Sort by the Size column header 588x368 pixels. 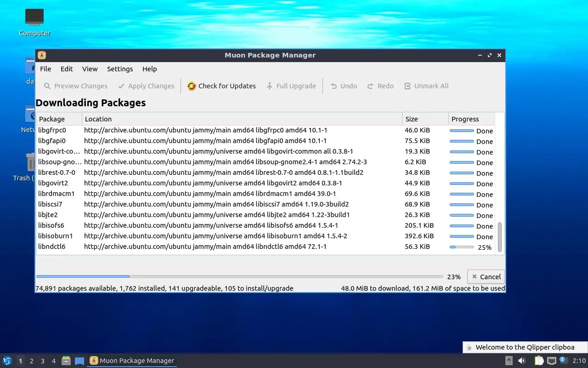point(425,119)
